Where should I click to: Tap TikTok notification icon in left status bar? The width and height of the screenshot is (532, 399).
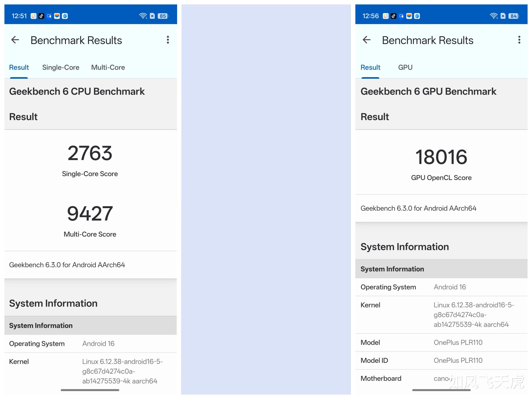click(x=41, y=16)
